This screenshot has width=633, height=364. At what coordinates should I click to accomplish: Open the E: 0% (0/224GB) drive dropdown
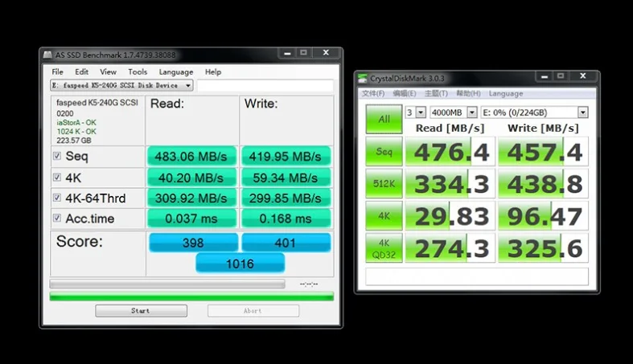click(x=535, y=112)
